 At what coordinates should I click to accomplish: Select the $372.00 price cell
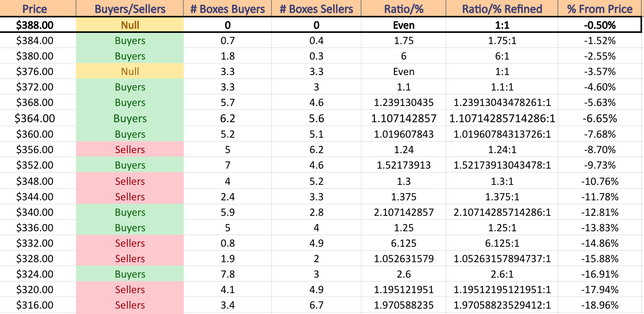coord(38,87)
